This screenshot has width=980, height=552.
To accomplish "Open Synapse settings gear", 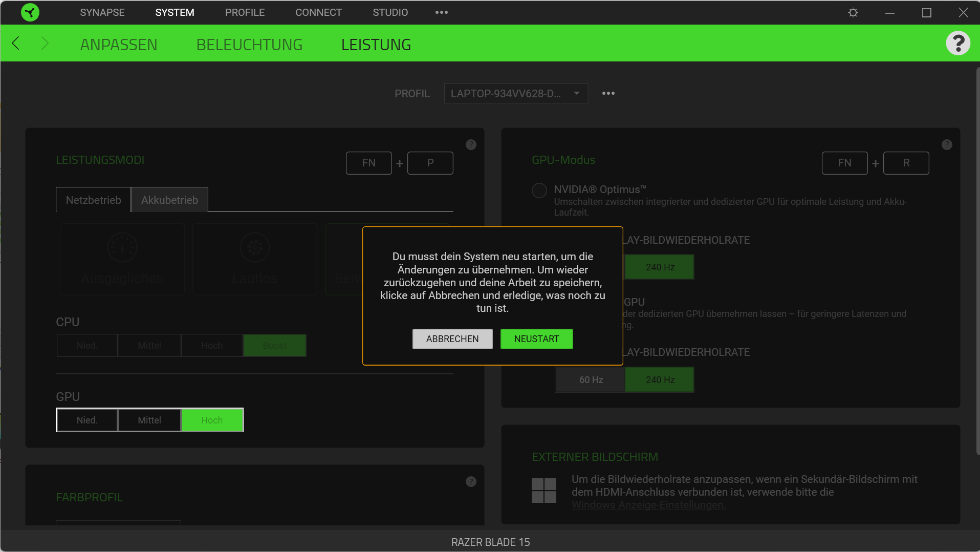I will pyautogui.click(x=853, y=12).
